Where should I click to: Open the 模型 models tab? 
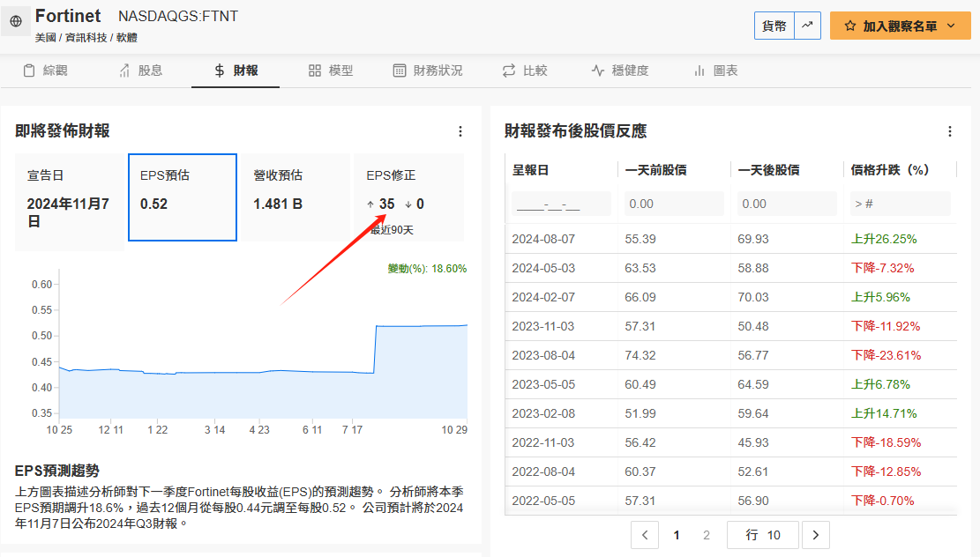[331, 71]
